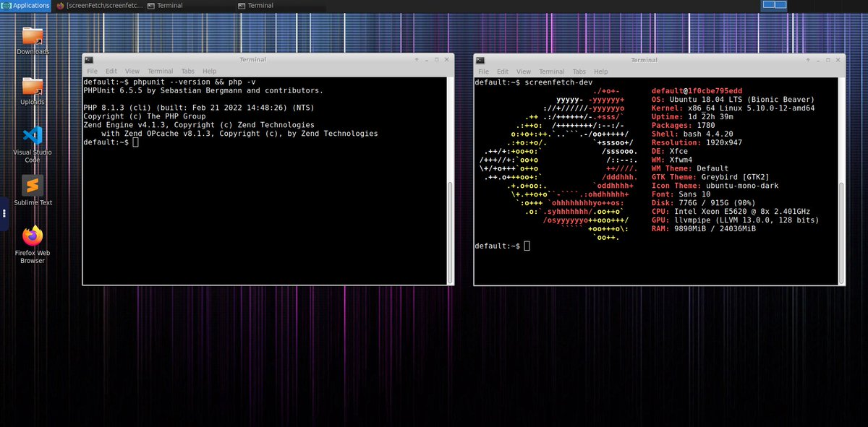
Task: Launch Sublime Text from the desktop
Action: 33,191
